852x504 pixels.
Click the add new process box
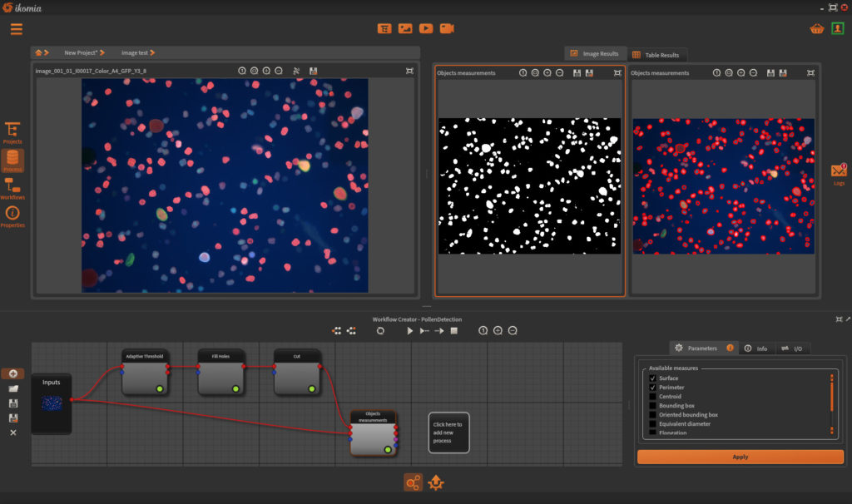[x=448, y=432]
